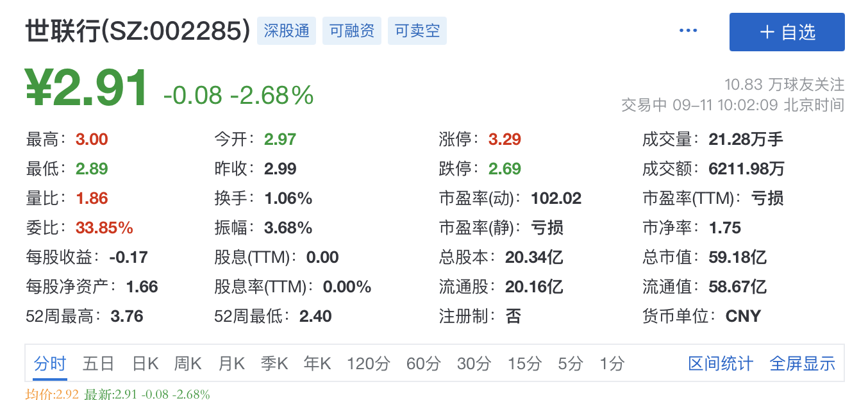Switch to the 五日 chart tab
The image size is (868, 400).
(98, 364)
